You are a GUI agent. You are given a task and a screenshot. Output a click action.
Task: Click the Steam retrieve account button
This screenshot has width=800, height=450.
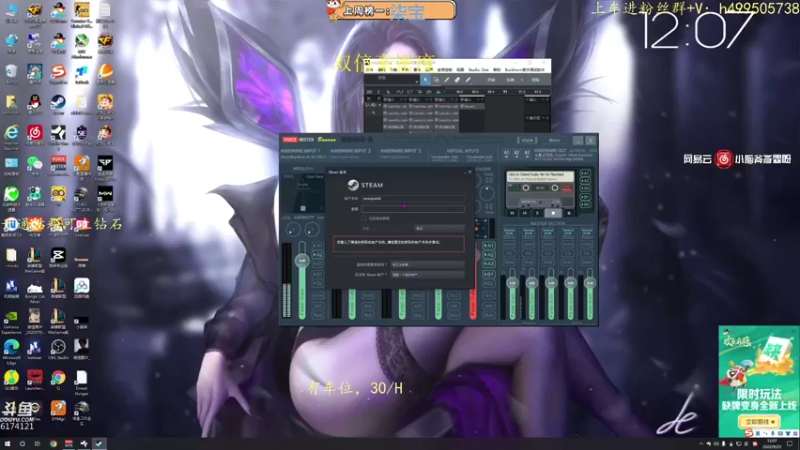(428, 264)
